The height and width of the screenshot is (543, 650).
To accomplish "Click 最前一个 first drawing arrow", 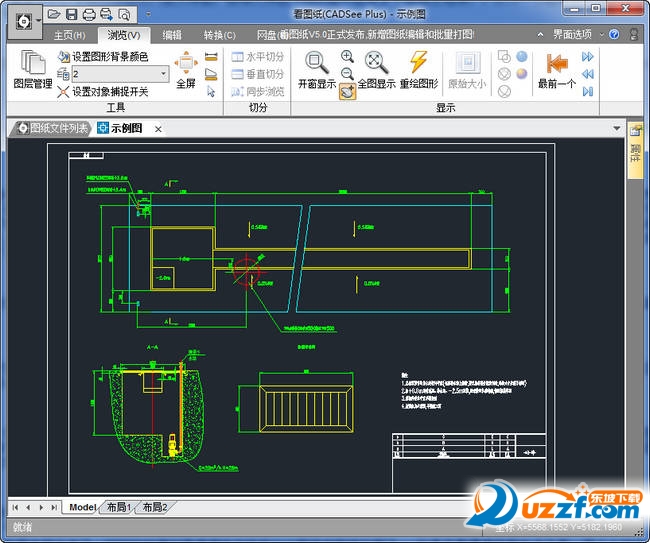I will [x=557, y=70].
